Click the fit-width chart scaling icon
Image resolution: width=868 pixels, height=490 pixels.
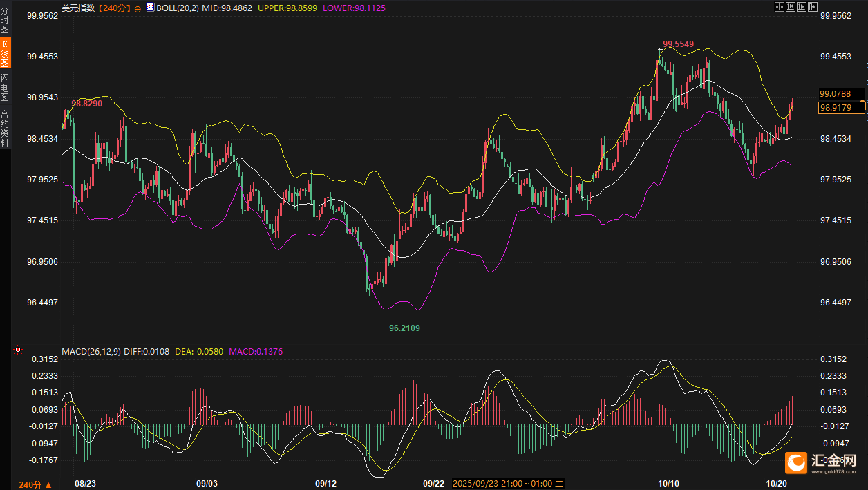(x=790, y=7)
